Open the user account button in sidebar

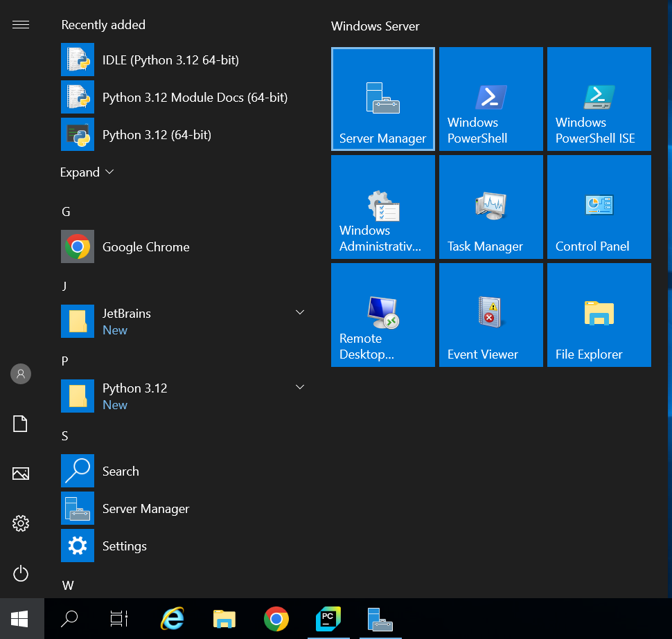pos(21,374)
